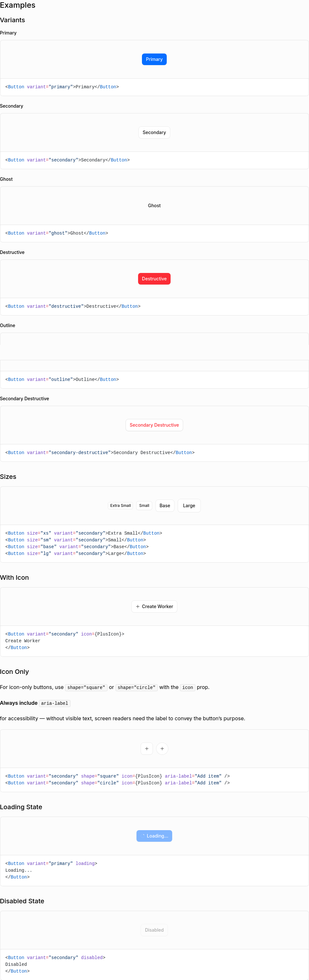Click the variant="ghost" code snippet line
Image resolution: width=309 pixels, height=980 pixels.
57,233
